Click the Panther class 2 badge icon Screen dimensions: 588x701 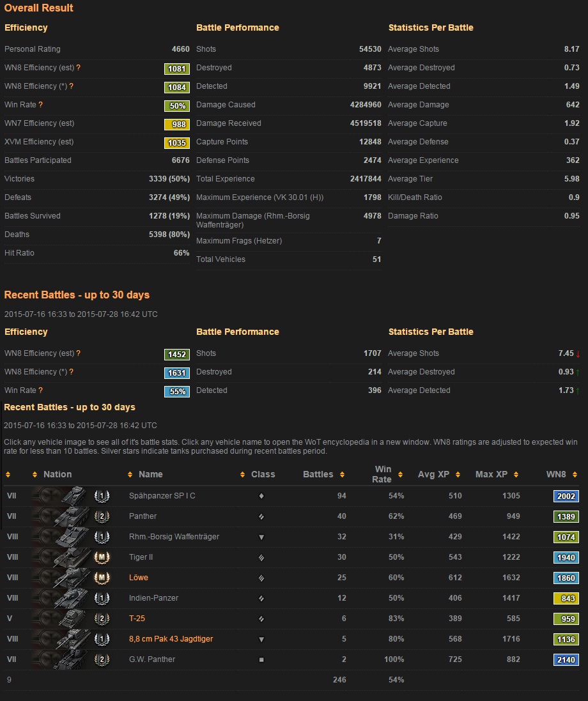pyautogui.click(x=102, y=516)
